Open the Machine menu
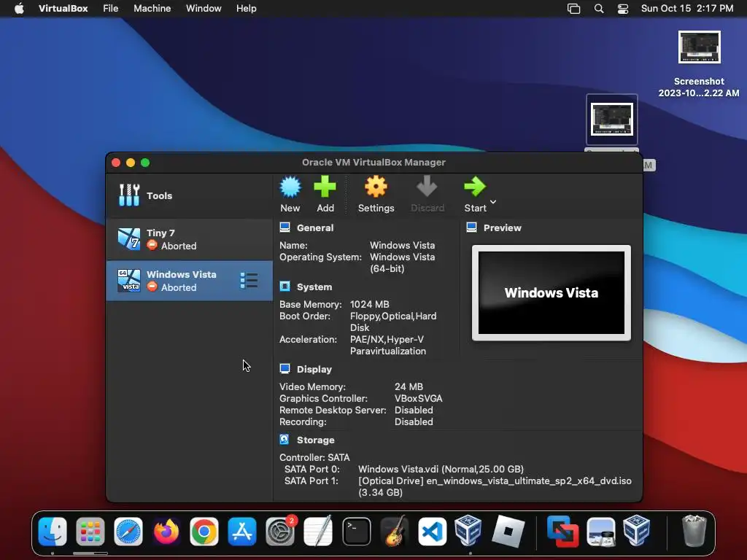This screenshot has height=560, width=747. (152, 9)
